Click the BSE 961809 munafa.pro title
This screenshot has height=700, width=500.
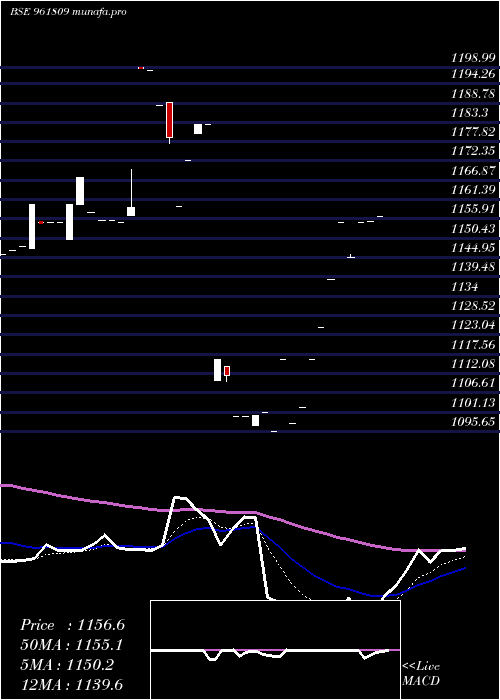(68, 12)
